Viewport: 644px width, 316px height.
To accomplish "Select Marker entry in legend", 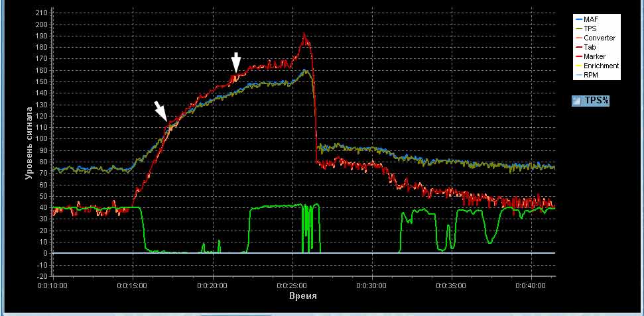I will (591, 56).
